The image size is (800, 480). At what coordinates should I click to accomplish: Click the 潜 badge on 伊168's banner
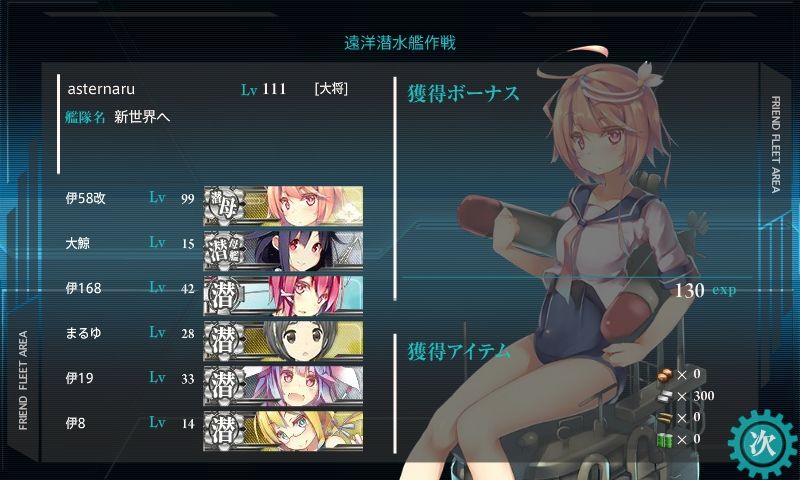coord(223,296)
